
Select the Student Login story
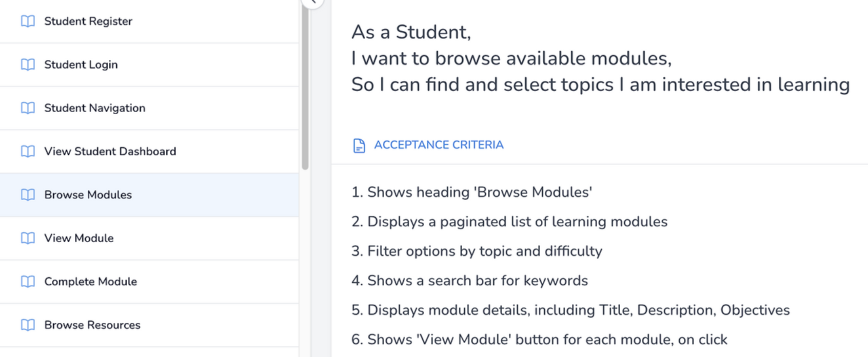(x=81, y=65)
